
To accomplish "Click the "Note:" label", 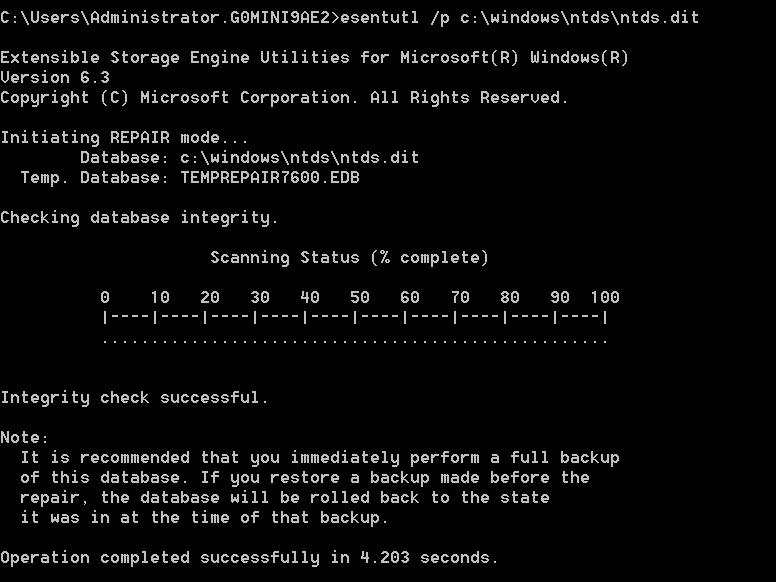I will [24, 438].
